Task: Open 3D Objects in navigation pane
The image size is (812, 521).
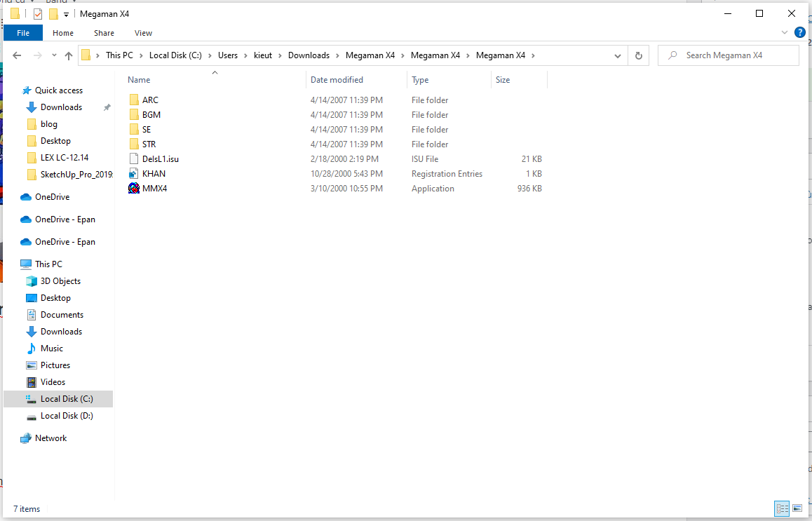Action: pyautogui.click(x=54, y=280)
